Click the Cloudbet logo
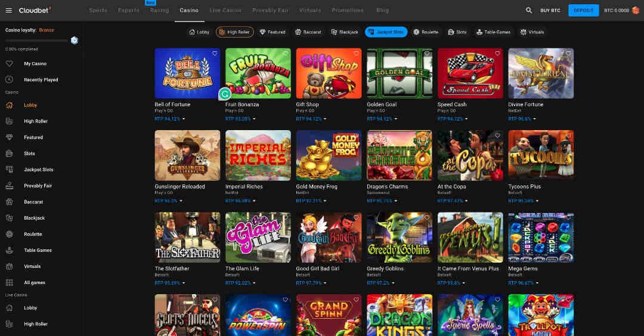The width and height of the screenshot is (644, 336). click(35, 10)
